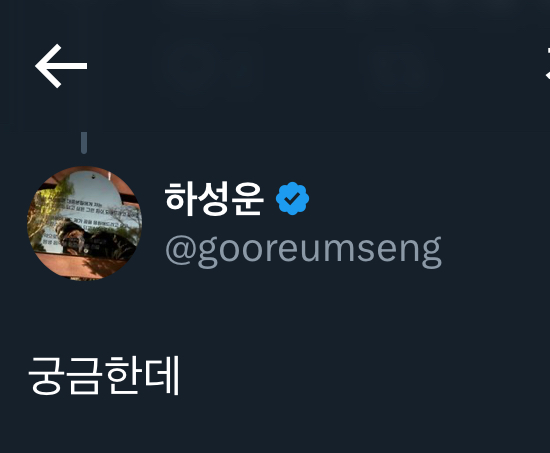Go back using the left arrow
The height and width of the screenshot is (453, 550).
click(61, 66)
